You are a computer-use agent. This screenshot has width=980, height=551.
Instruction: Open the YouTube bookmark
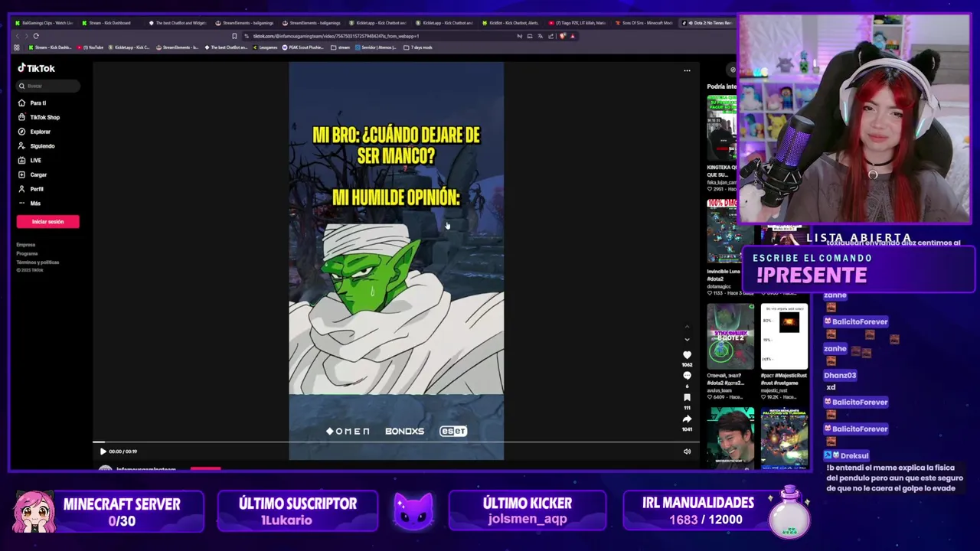coord(90,47)
